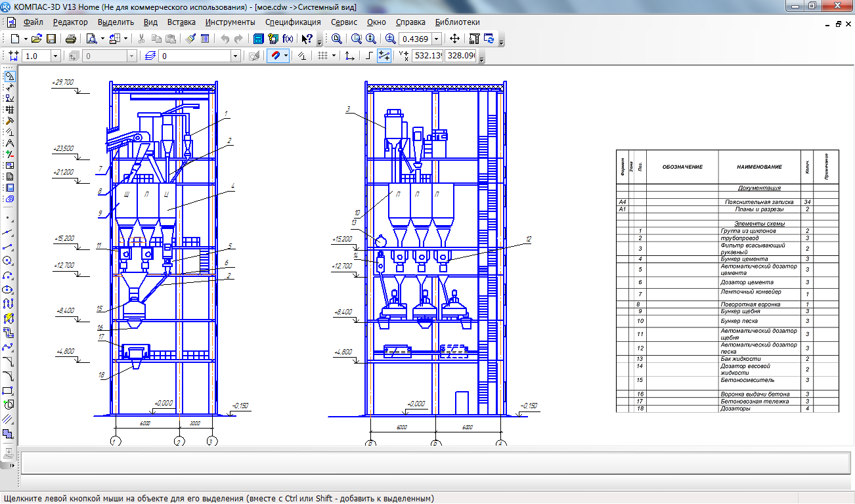
Task: Select the Circle tool in side panel
Action: (9, 260)
